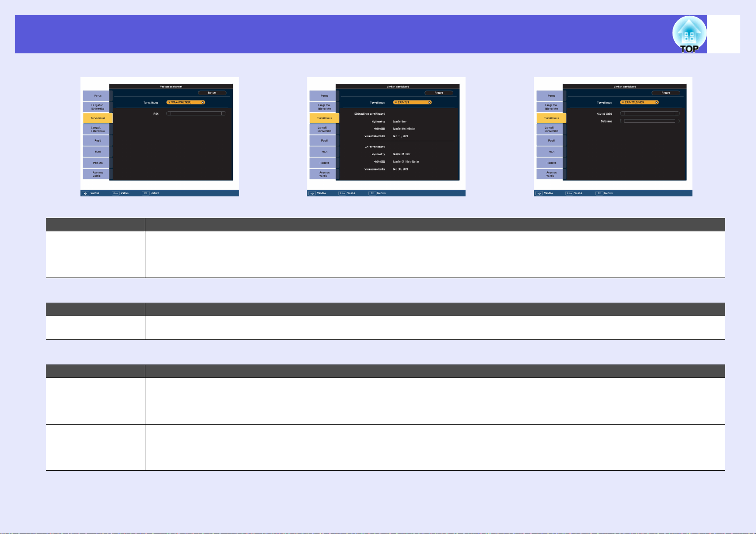Viewport: 756px width, 534px height.
Task: Click the 'Sample User' value
Action: pyautogui.click(x=400, y=122)
